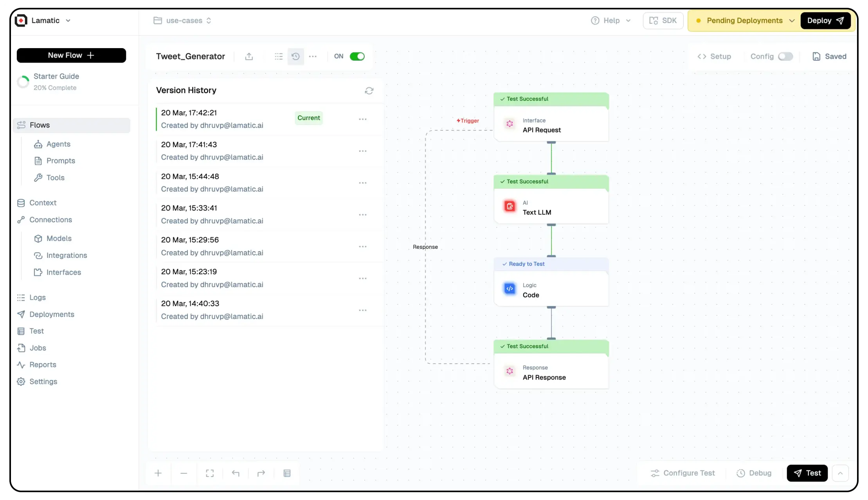The image size is (868, 500).
Task: Toggle the flow ON switch off
Action: [x=357, y=56]
